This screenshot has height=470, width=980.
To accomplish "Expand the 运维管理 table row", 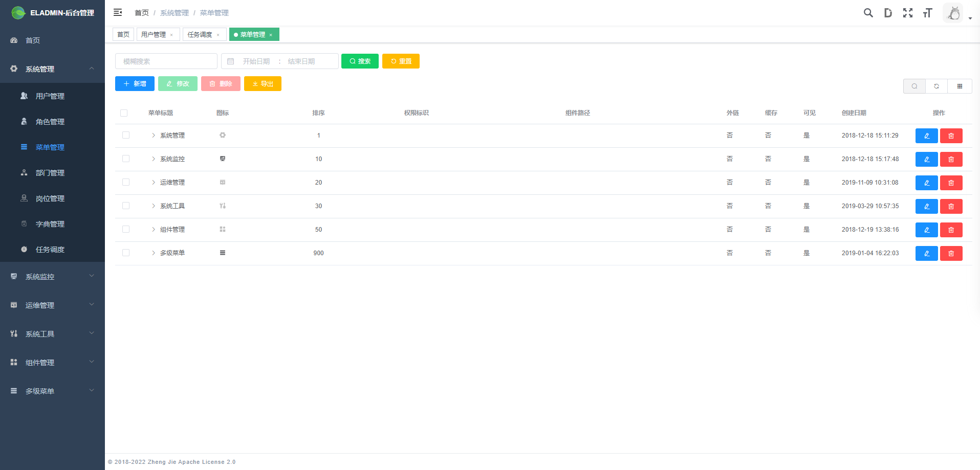I will [153, 182].
